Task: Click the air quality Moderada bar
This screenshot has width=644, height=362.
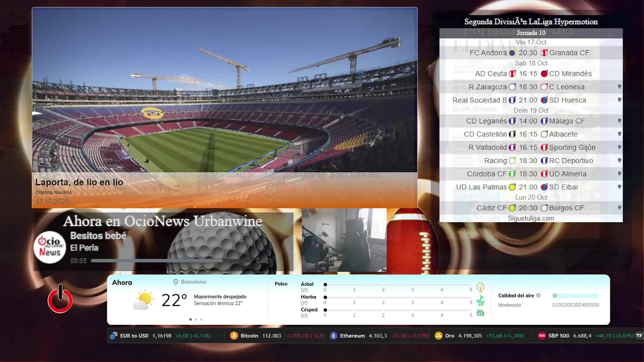Action: click(x=576, y=296)
